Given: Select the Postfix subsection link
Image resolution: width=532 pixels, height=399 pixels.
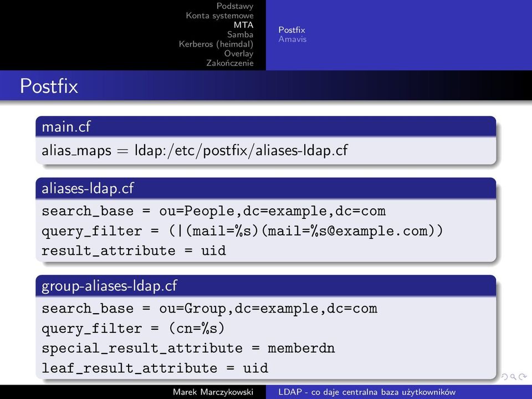Looking at the screenshot, I should [292, 30].
